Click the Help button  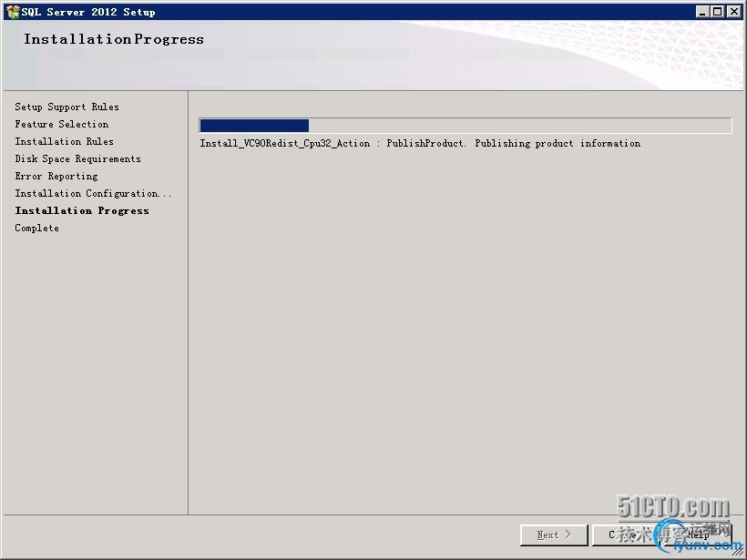(x=698, y=535)
